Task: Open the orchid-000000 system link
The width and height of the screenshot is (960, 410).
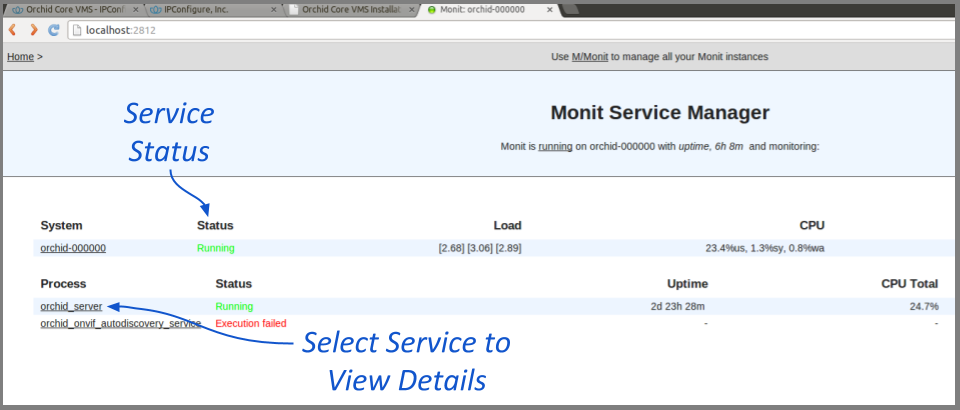Action: click(73, 248)
